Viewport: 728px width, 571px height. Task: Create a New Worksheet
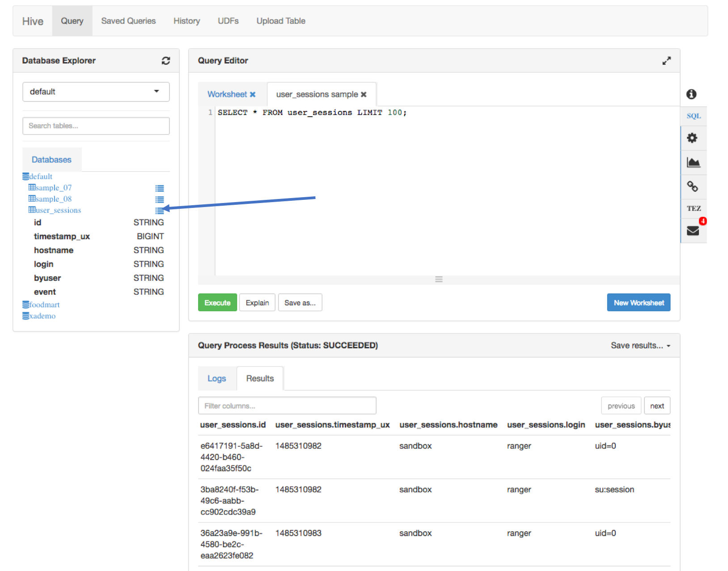pos(639,302)
